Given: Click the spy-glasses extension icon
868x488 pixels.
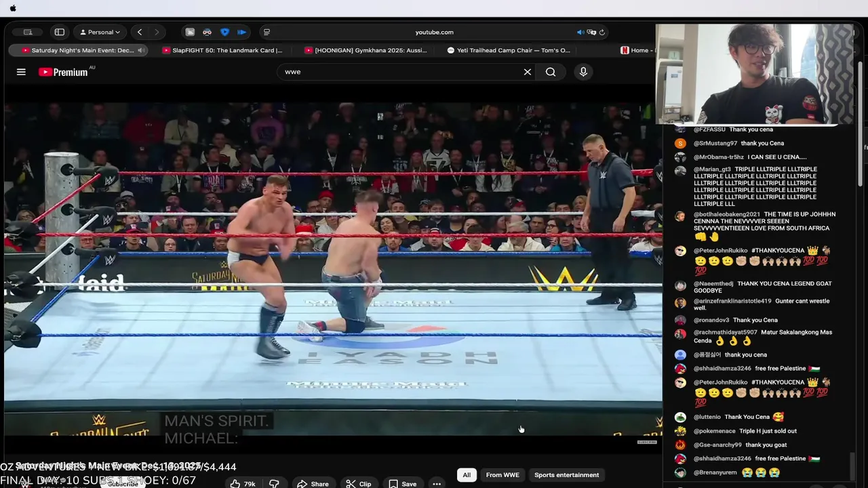Looking at the screenshot, I should (207, 32).
